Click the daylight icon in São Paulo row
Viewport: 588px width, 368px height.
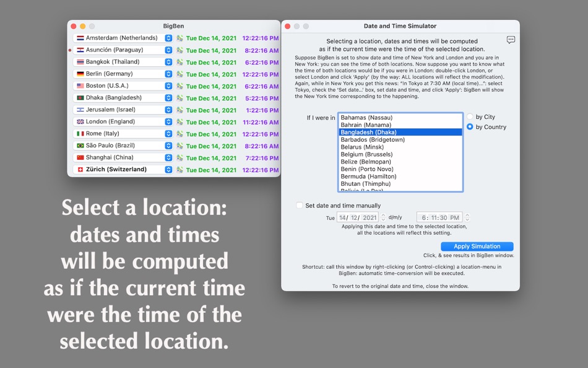180,146
